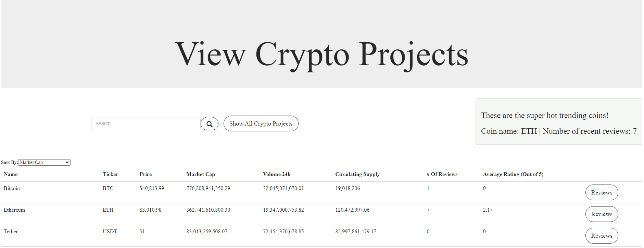Click market cap 83,013,259,508.07
The image size is (644, 248).
point(207,232)
